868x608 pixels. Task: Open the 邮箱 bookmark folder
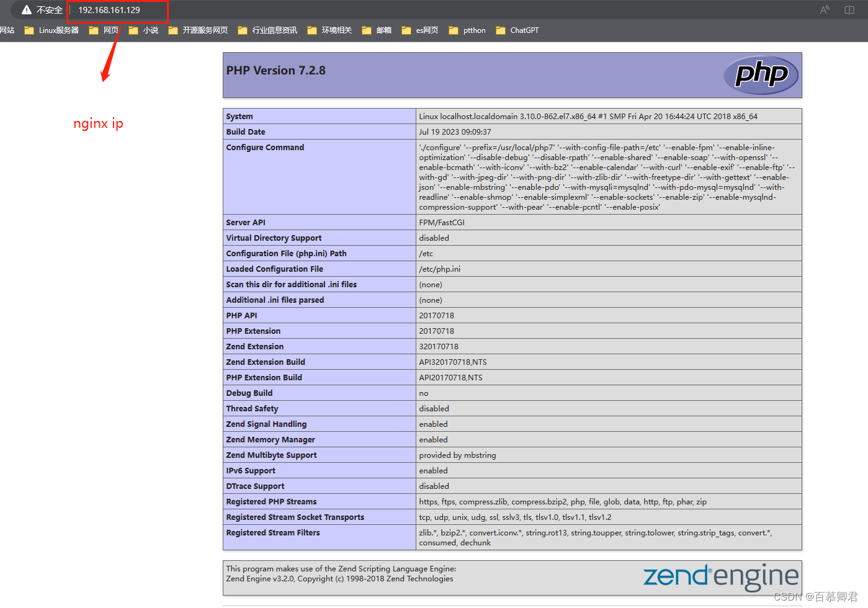[377, 30]
